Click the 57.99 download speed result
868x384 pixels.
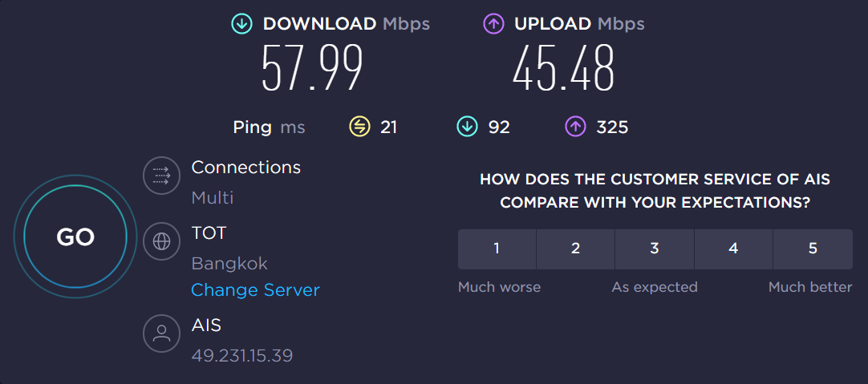coord(312,68)
